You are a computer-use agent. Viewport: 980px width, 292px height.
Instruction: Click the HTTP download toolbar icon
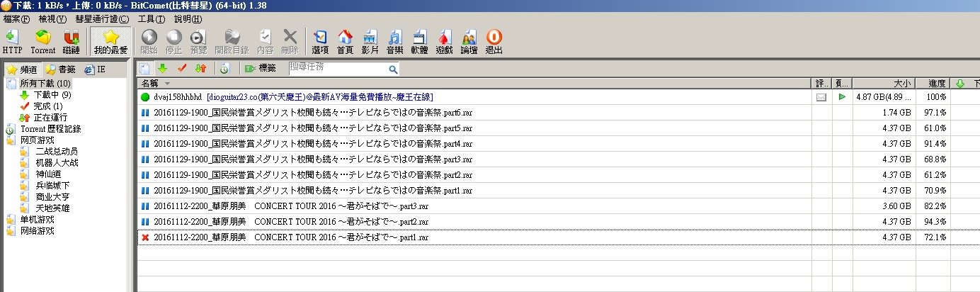point(12,42)
